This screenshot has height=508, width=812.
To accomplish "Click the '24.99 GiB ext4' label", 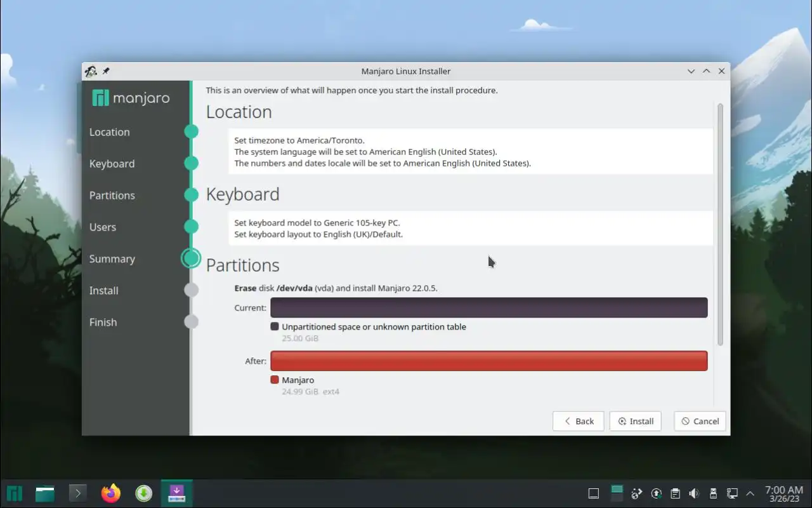I will [x=310, y=392].
